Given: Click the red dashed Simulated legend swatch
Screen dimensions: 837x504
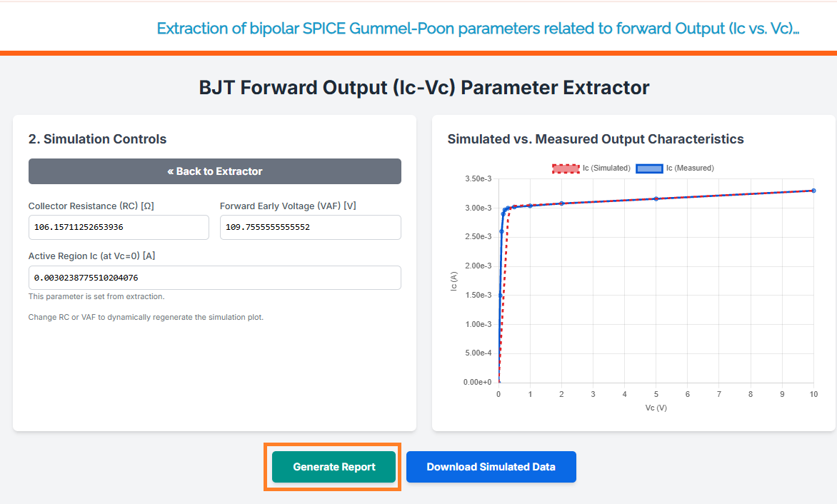Looking at the screenshot, I should pos(565,168).
